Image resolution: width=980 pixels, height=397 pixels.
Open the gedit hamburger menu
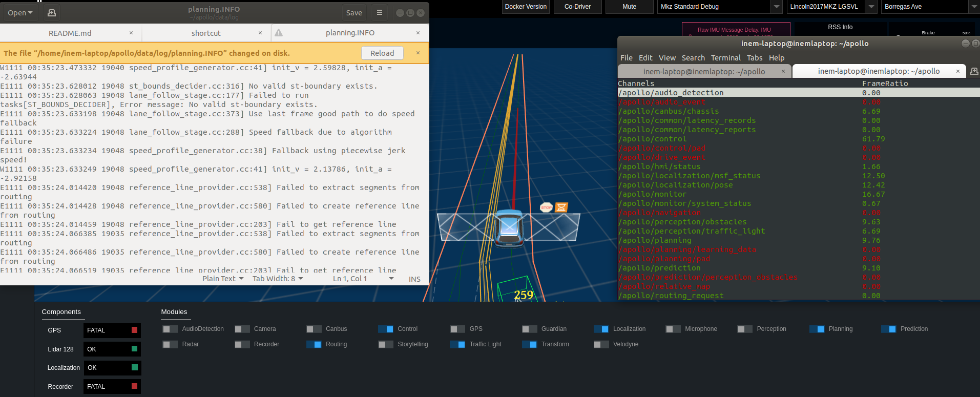[380, 13]
